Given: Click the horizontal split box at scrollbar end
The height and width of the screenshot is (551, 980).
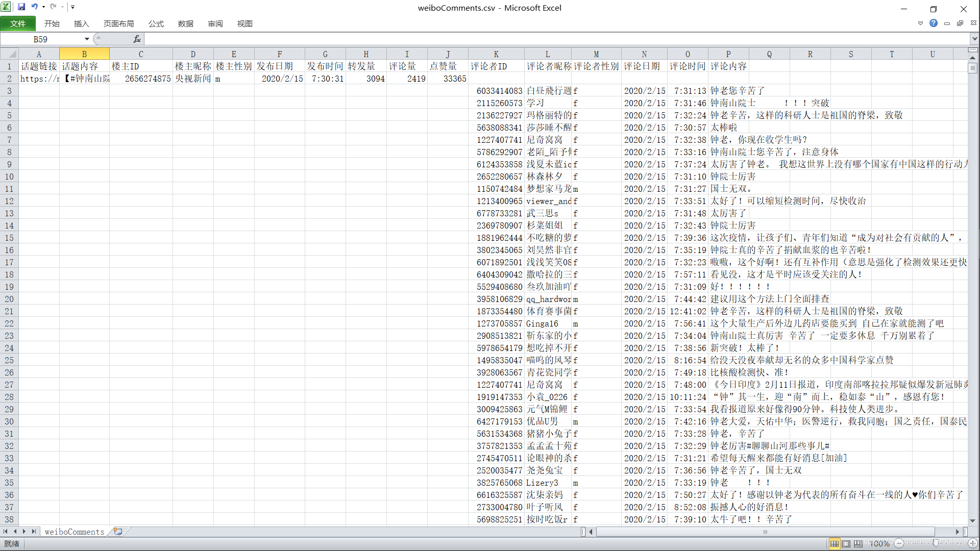Looking at the screenshot, I should point(965,532).
